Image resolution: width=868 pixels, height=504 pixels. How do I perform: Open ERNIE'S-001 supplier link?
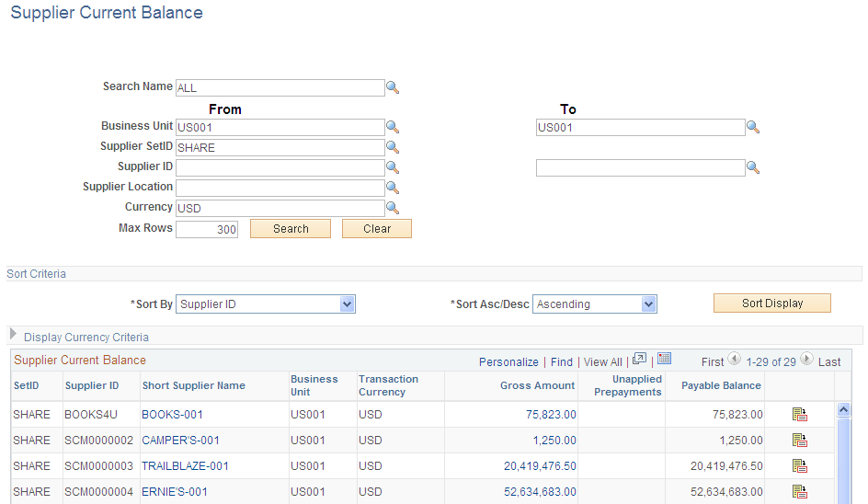175,492
